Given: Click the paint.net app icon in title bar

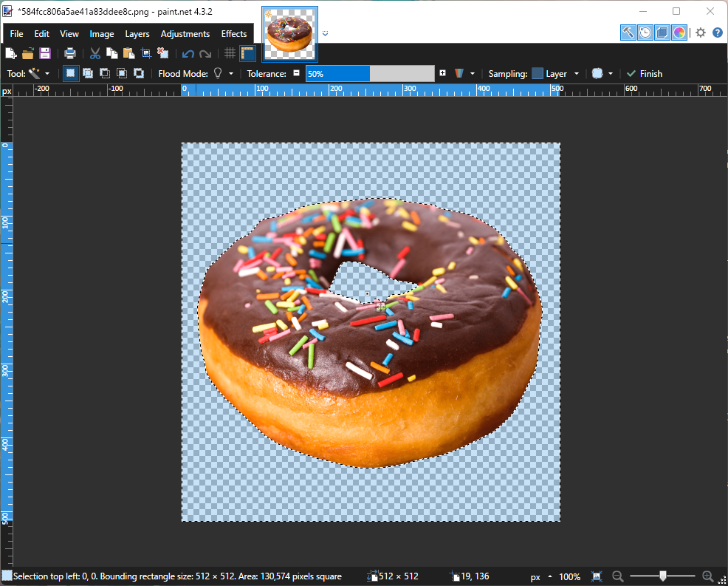Looking at the screenshot, I should click(8, 11).
